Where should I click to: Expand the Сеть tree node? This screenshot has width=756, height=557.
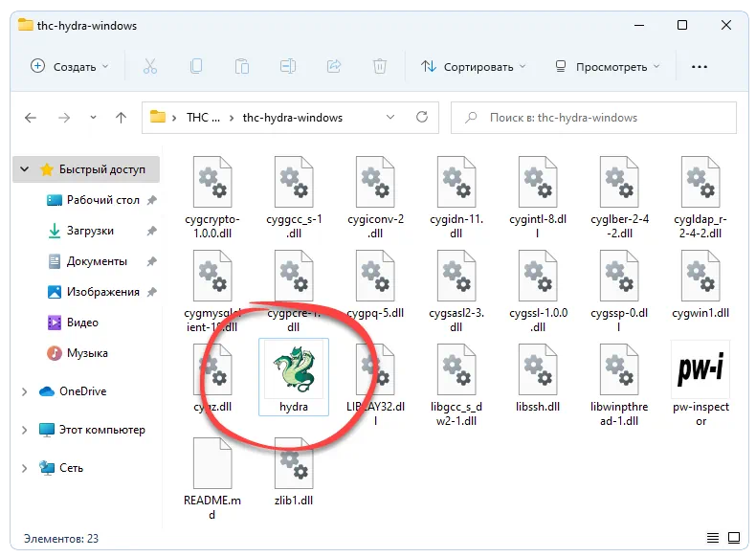click(x=25, y=468)
